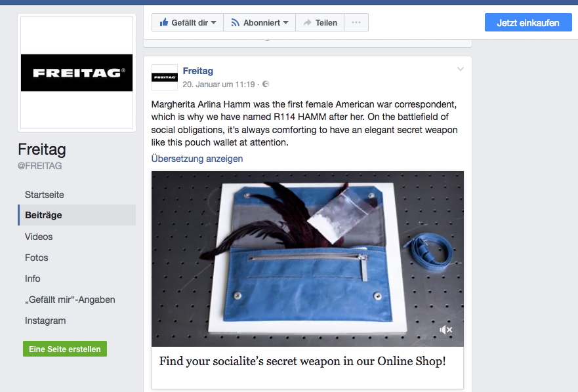Open the three-dots more options button

tap(356, 22)
